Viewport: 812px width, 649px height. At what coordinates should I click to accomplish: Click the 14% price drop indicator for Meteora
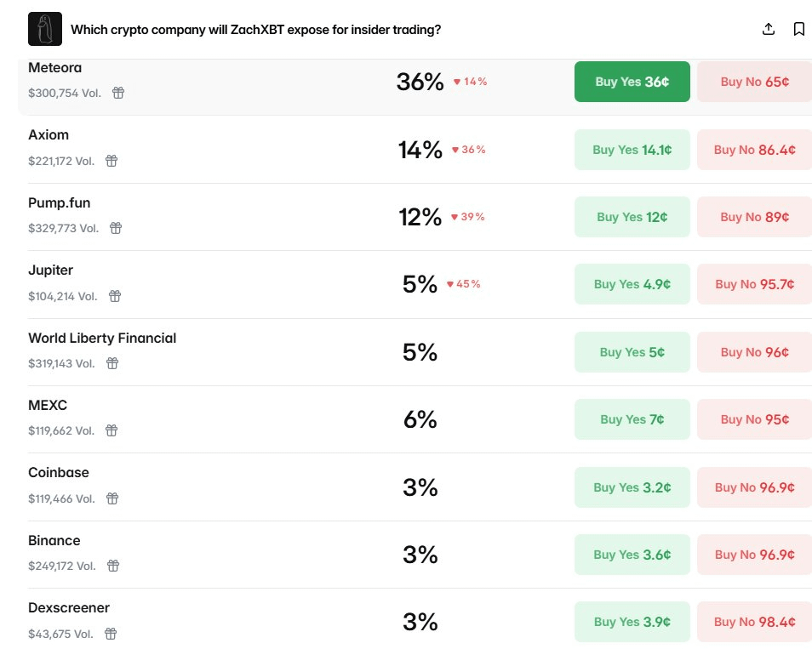click(x=470, y=82)
